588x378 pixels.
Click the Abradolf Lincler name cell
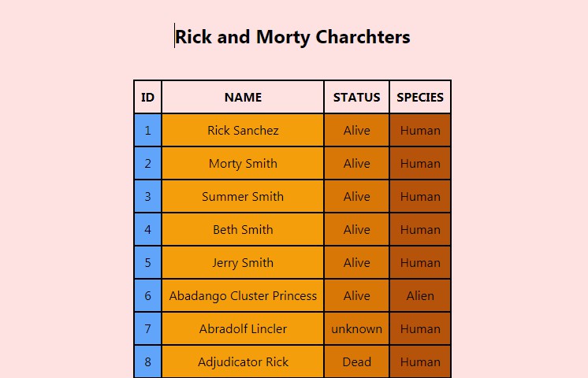(243, 329)
